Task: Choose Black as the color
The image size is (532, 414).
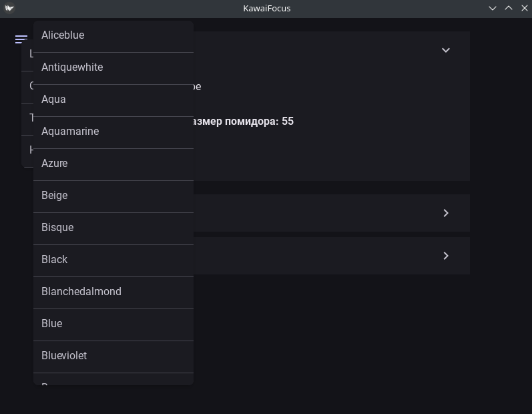Action: point(55,260)
